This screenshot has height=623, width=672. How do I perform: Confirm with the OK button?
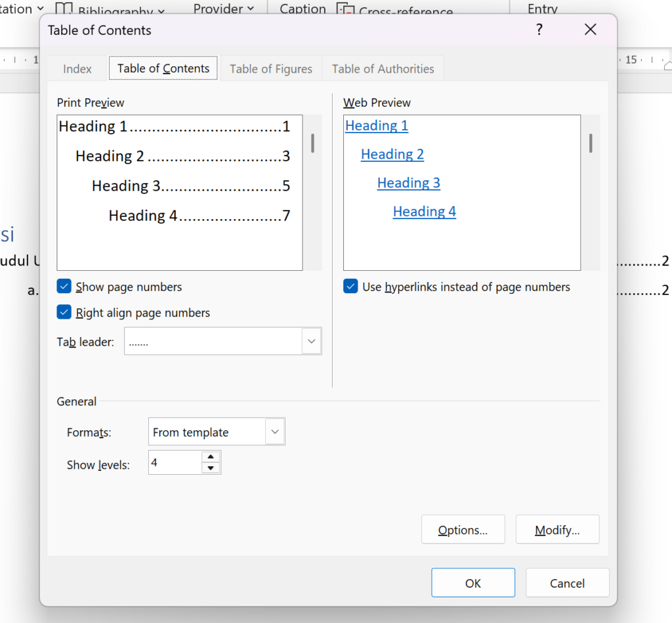coord(473,583)
